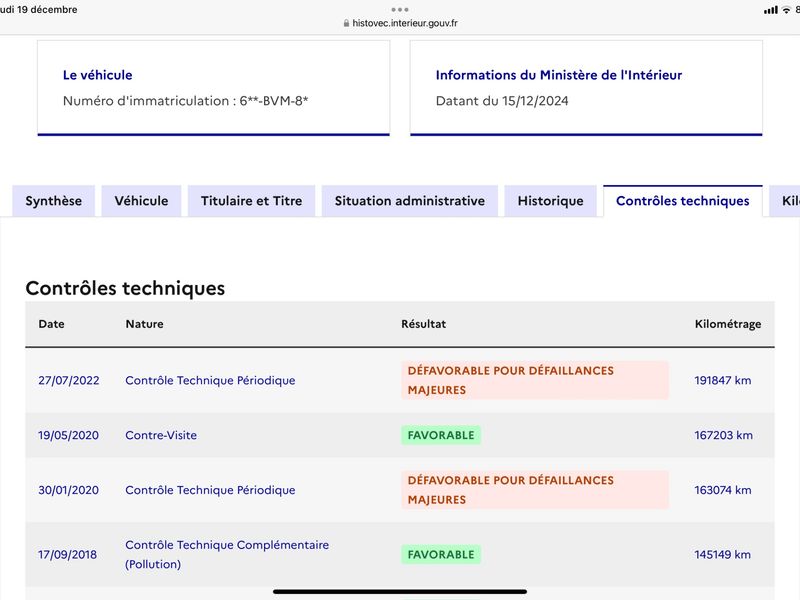This screenshot has width=800, height=600.
Task: Tap the cellular signal bars icon
Action: [x=771, y=10]
